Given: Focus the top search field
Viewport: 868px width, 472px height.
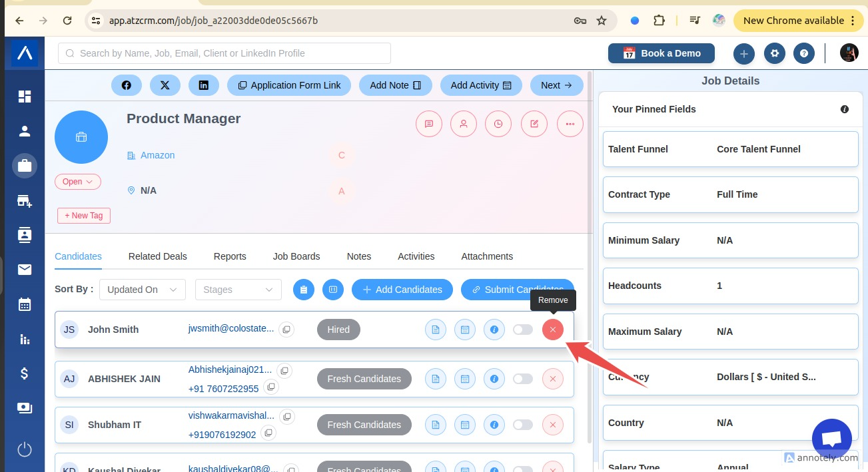Looking at the screenshot, I should (224, 53).
